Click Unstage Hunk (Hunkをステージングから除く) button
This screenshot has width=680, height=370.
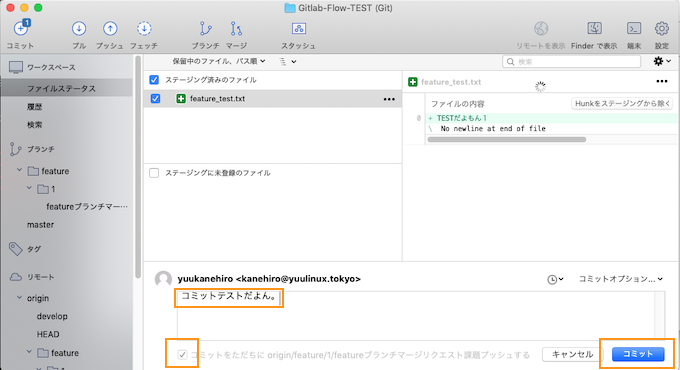click(622, 104)
